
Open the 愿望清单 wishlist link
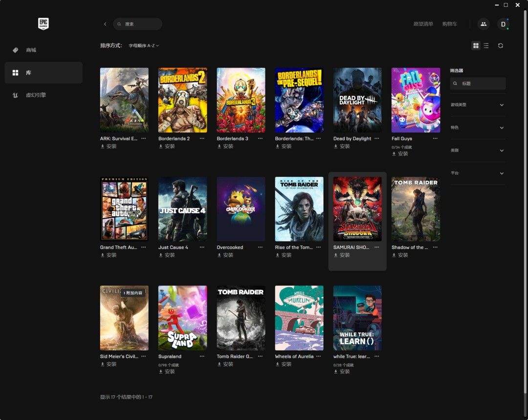pyautogui.click(x=423, y=24)
